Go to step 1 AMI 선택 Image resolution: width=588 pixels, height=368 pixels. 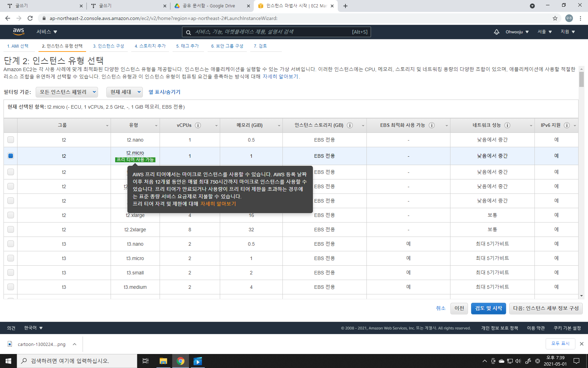click(18, 46)
